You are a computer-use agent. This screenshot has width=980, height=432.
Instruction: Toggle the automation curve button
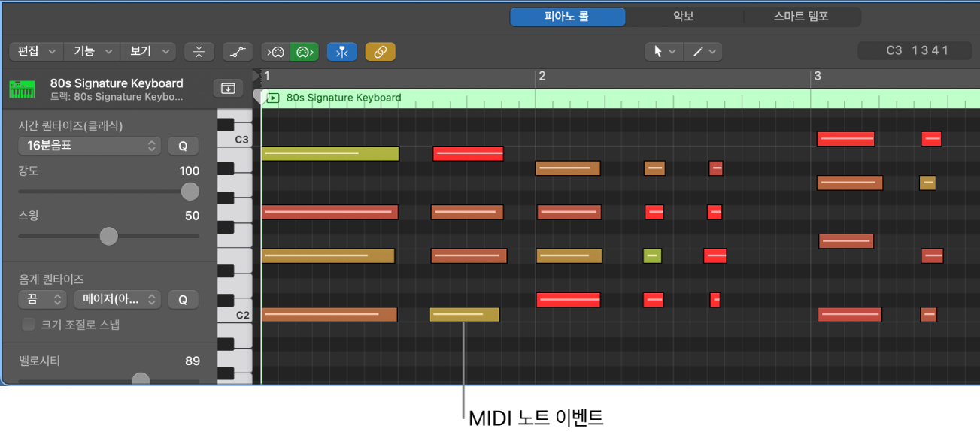[238, 51]
